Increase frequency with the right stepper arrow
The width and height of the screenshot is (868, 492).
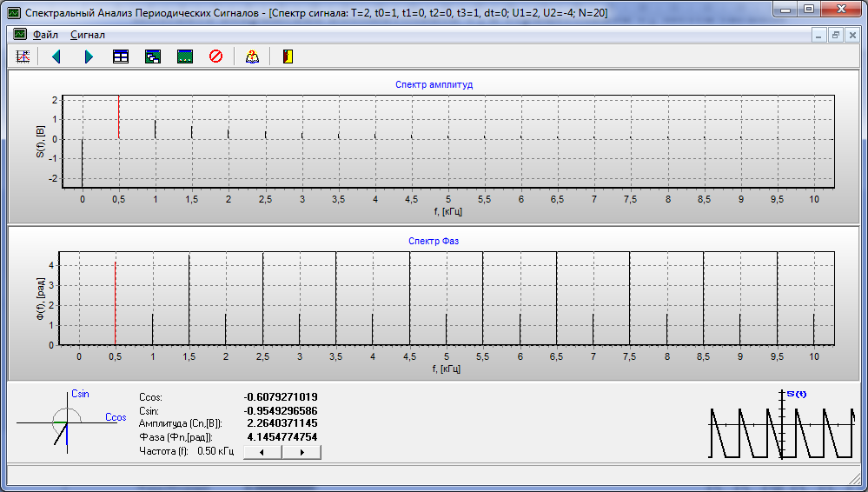pos(301,452)
